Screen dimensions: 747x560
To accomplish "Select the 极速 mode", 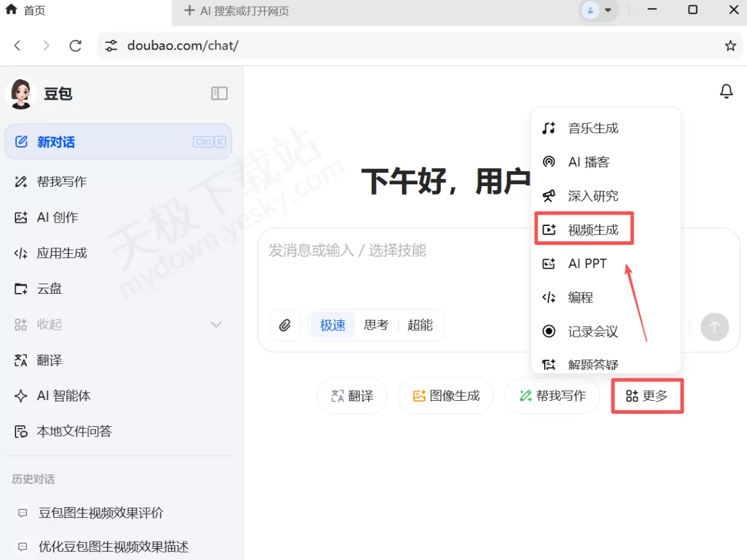I will 333,325.
